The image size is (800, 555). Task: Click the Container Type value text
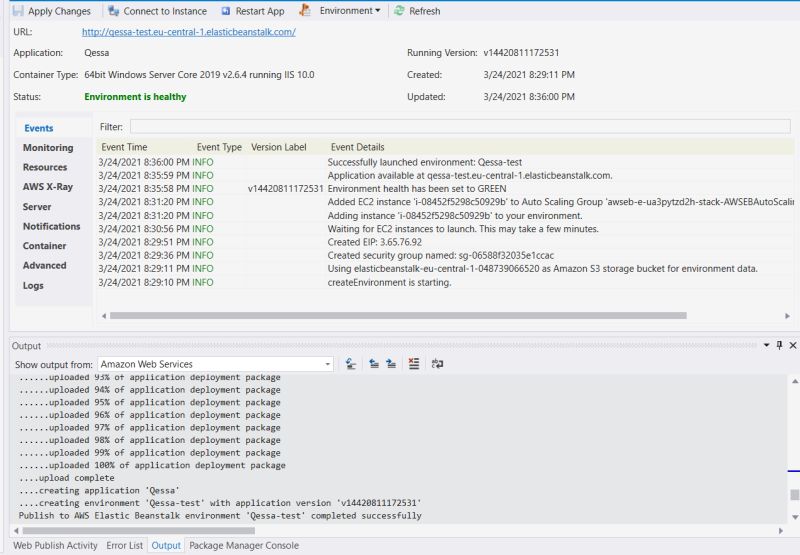[199, 74]
